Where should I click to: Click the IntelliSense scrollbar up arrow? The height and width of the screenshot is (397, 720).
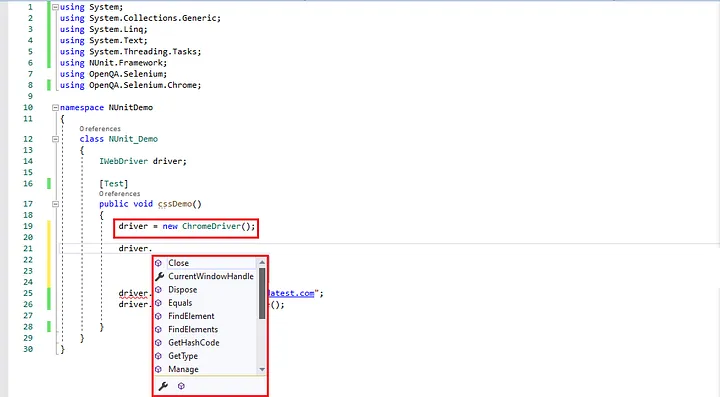pos(262,263)
